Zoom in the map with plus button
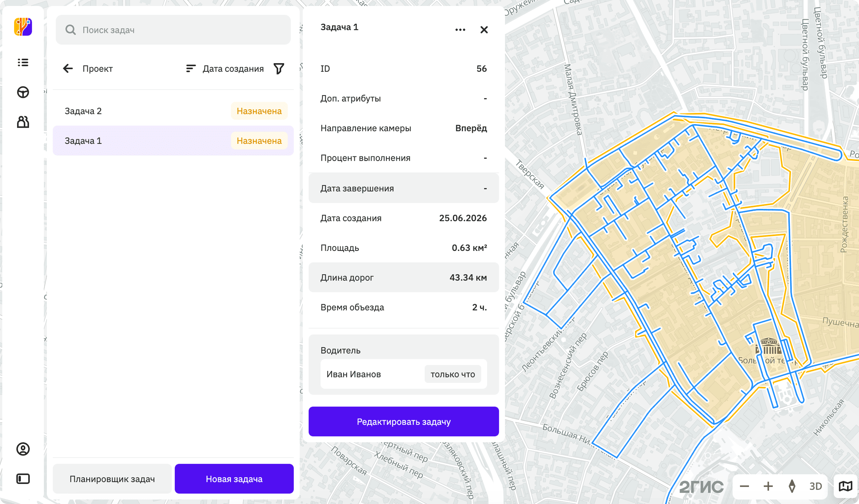 (x=768, y=486)
